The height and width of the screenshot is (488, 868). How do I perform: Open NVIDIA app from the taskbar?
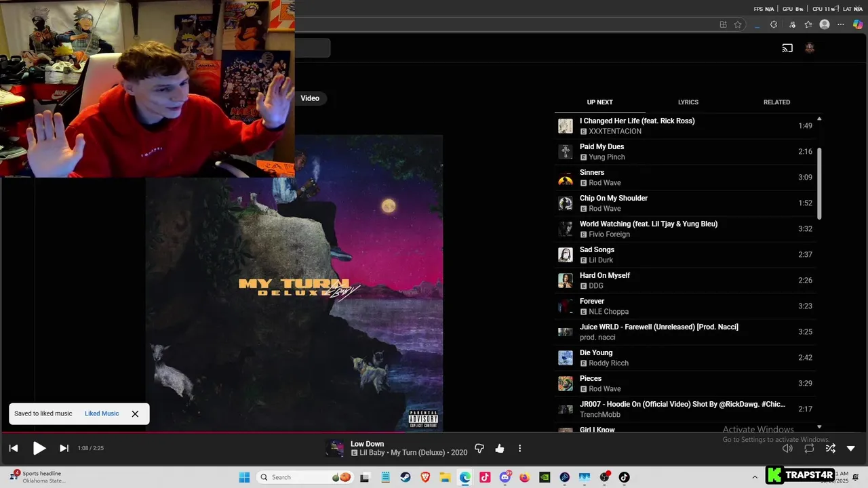pos(545,477)
